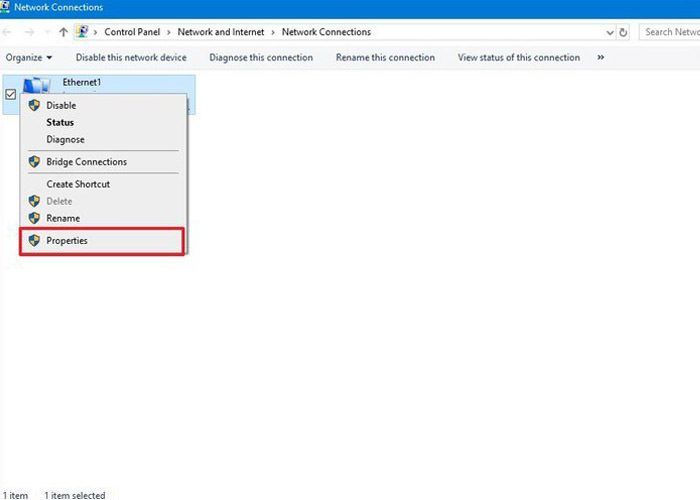Click the shield icon beside Bridge Connections
The image size is (700, 500).
tap(34, 162)
